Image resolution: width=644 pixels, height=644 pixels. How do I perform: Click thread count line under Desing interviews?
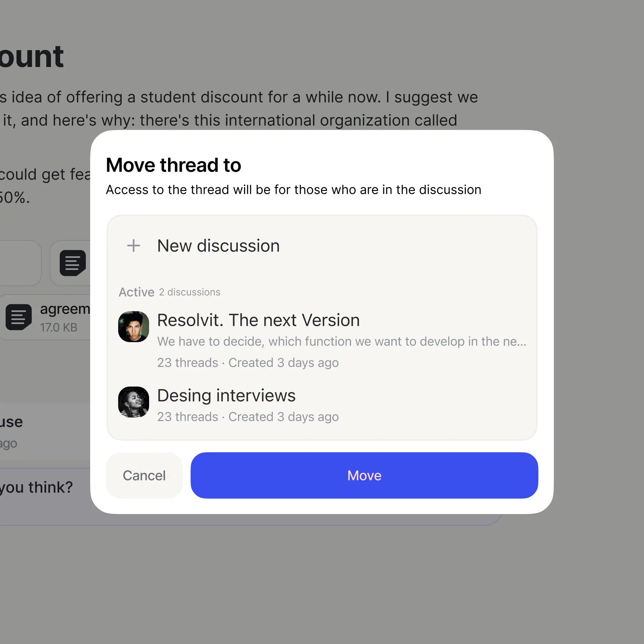tap(248, 417)
